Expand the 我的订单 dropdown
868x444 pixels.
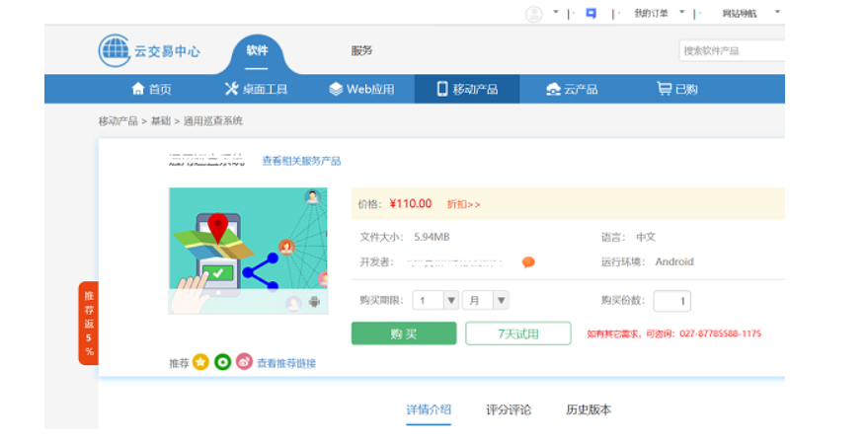click(682, 12)
